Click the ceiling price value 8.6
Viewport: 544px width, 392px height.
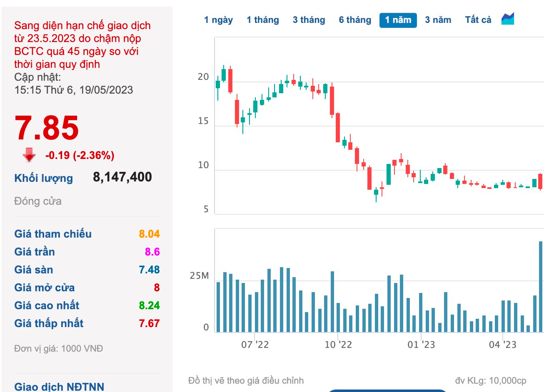(x=152, y=252)
